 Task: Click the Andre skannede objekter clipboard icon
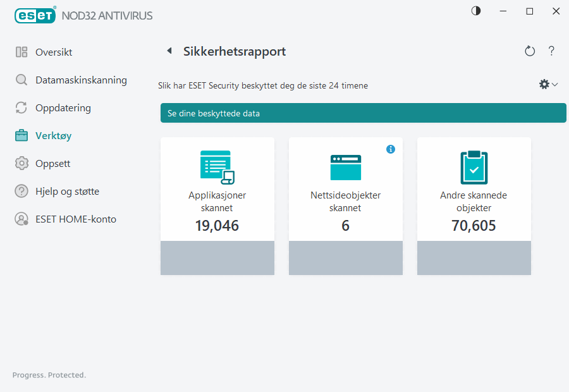point(474,166)
